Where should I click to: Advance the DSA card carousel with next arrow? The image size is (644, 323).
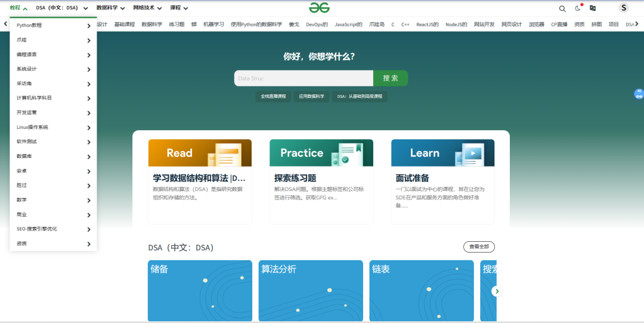(497, 291)
